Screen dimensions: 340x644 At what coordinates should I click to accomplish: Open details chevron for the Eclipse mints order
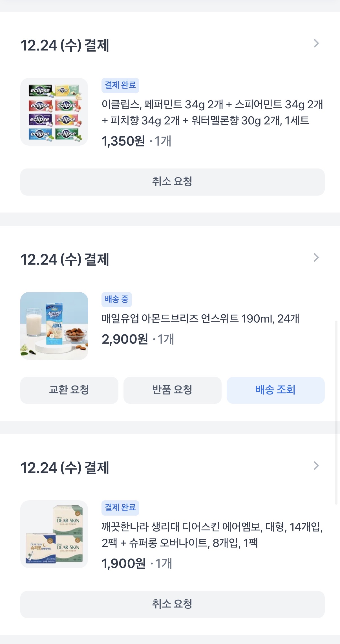(316, 43)
